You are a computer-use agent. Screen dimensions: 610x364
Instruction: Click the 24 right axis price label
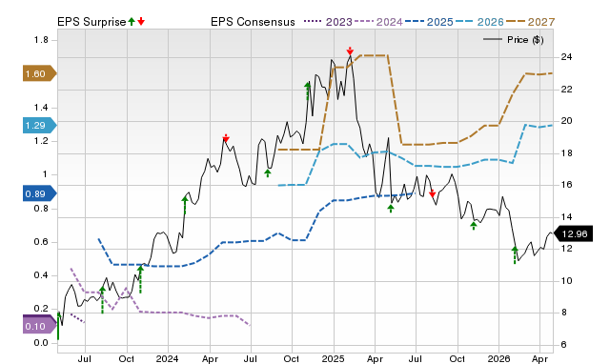[566, 57]
